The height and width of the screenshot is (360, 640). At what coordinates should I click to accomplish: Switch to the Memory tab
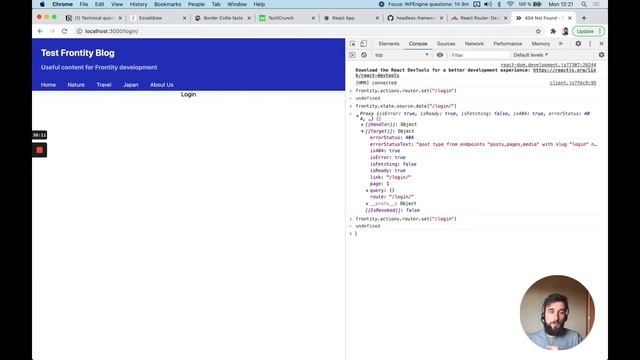540,44
